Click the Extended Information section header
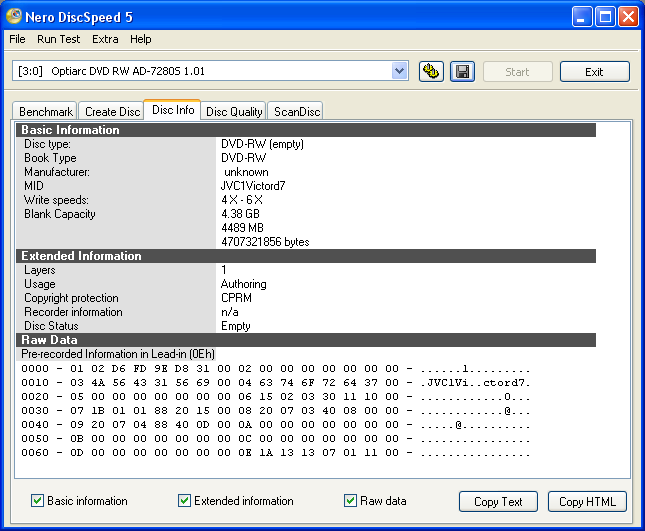 (x=306, y=256)
